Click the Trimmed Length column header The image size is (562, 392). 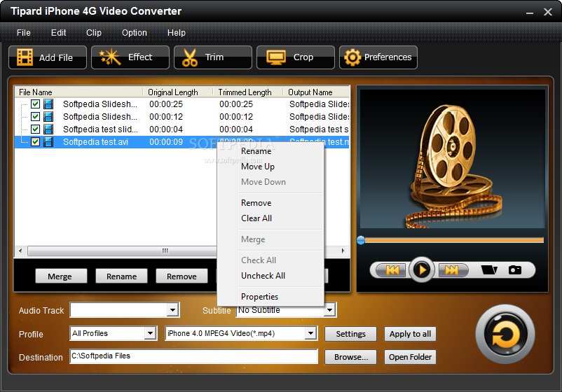click(248, 92)
